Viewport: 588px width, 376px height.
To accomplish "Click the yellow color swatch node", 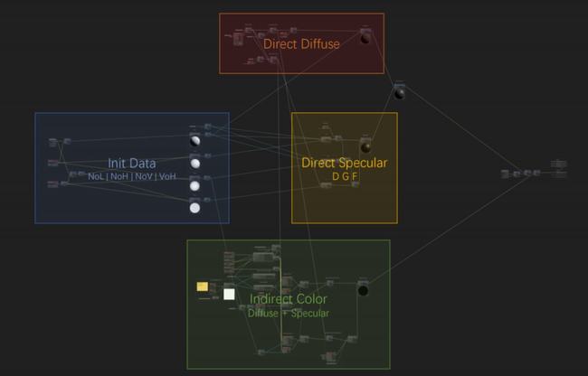I will click(203, 287).
